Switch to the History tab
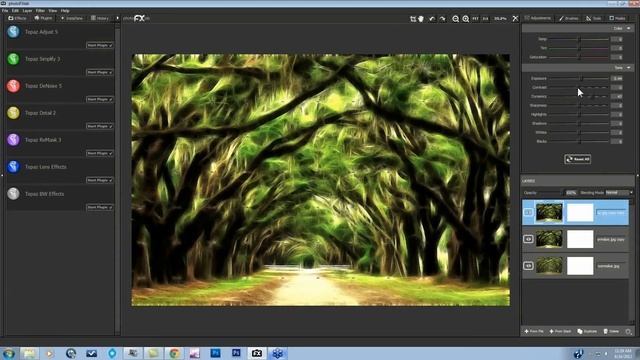Viewport: 640px width, 360px height. click(100, 18)
